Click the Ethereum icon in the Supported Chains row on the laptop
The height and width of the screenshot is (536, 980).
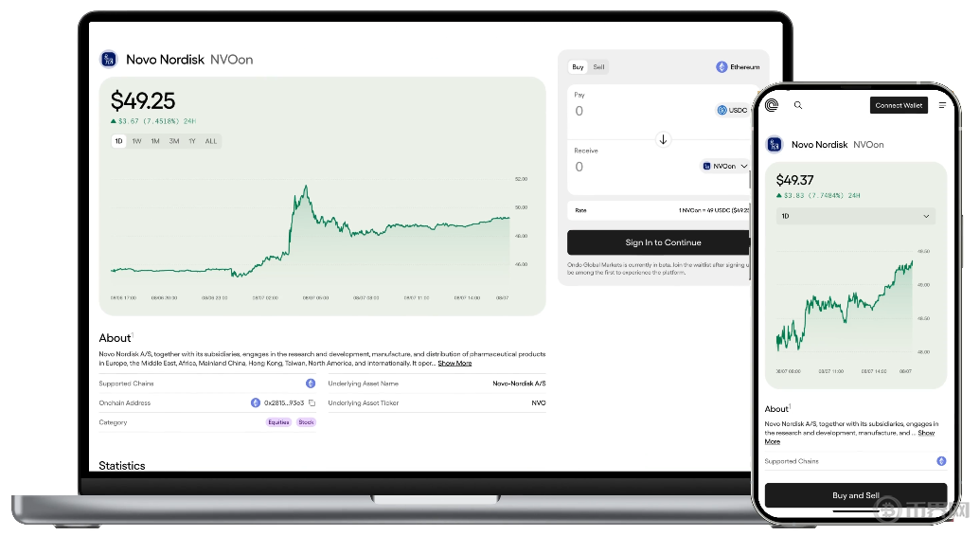click(x=311, y=384)
